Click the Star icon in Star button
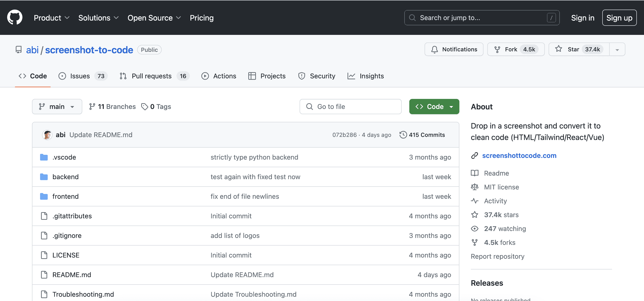This screenshot has height=301, width=644. [x=559, y=49]
